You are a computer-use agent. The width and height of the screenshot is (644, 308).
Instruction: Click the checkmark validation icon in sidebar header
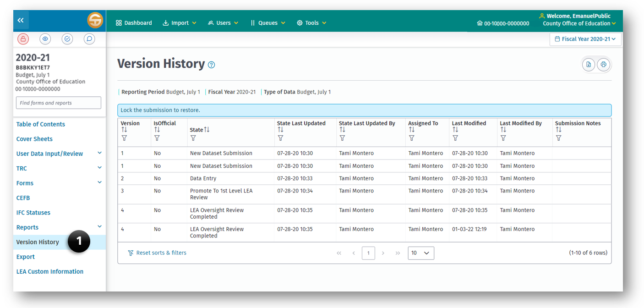[67, 38]
